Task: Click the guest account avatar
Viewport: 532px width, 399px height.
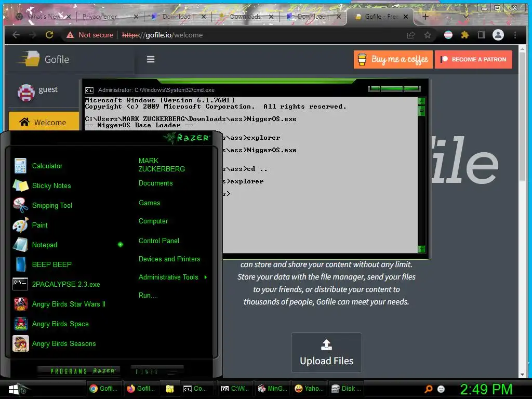Action: pos(26,92)
